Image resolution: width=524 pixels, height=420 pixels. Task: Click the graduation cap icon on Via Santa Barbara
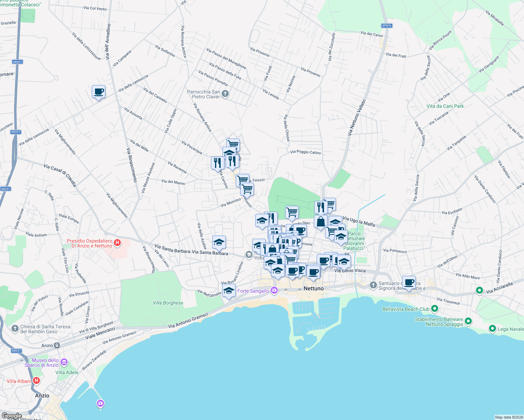pyautogui.click(x=219, y=241)
